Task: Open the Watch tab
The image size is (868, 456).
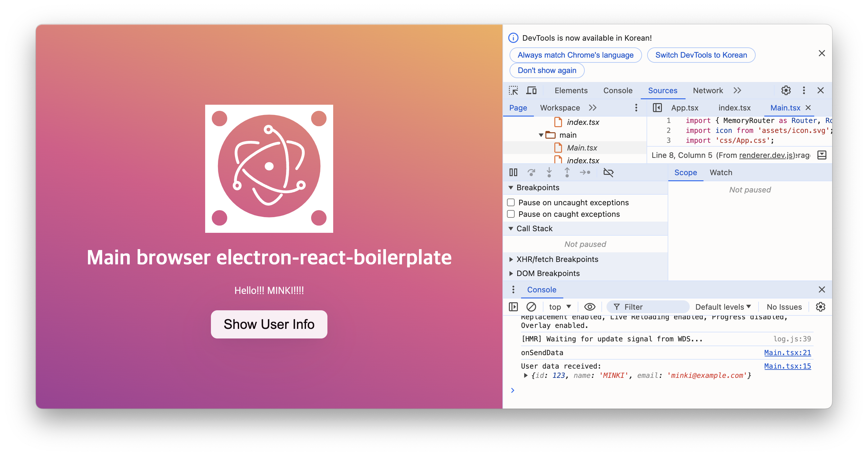Action: (x=721, y=173)
